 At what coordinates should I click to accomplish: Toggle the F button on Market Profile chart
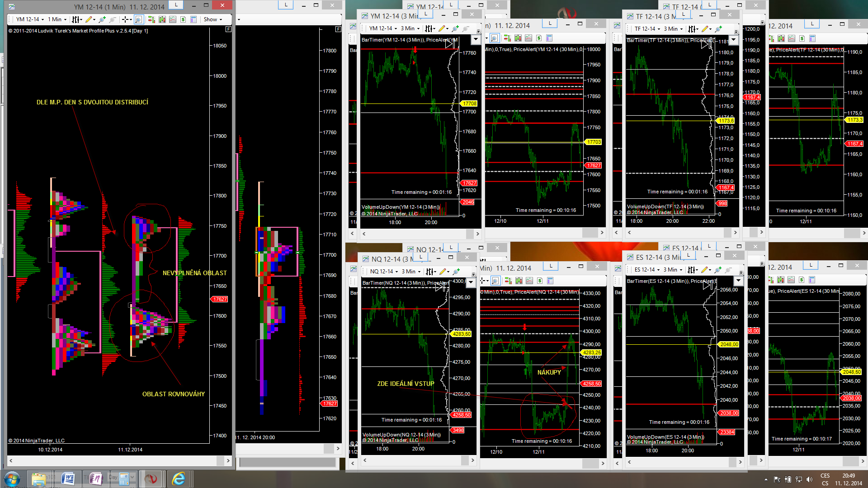coord(228,29)
